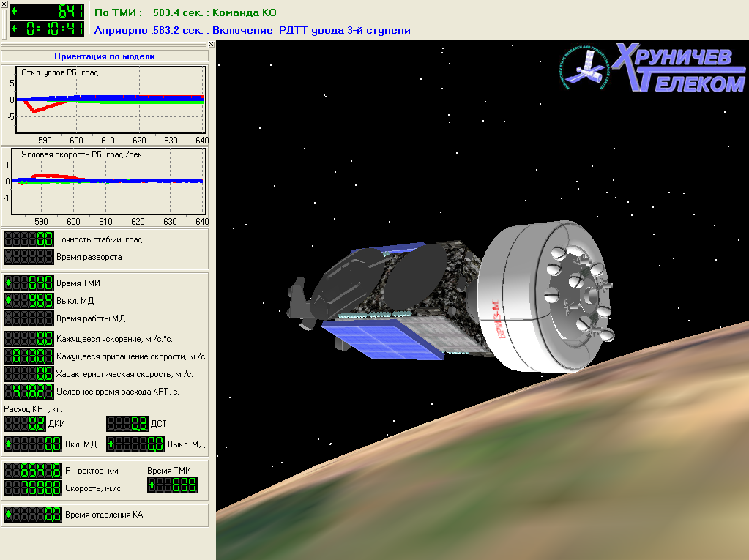The height and width of the screenshot is (560, 749).
Task: Click the ДКИ fuel consumption display
Action: coord(25,424)
